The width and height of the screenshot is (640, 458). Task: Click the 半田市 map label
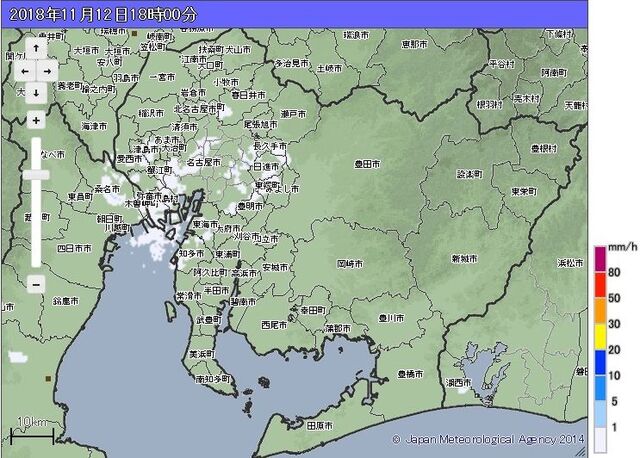(217, 290)
